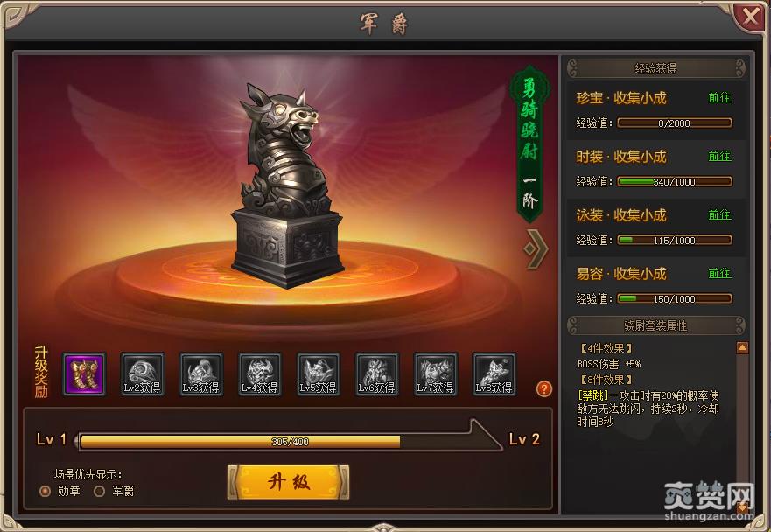Select the purple boots reward icon
This screenshot has height=532, width=771.
[x=84, y=374]
